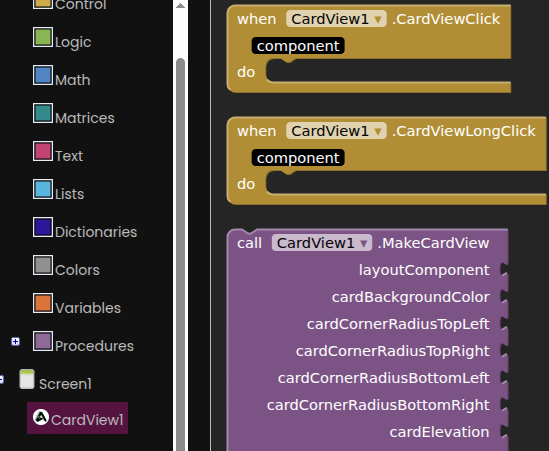Open the Matrices blocks drawer
Viewport: 549px width, 451px height.
85,118
